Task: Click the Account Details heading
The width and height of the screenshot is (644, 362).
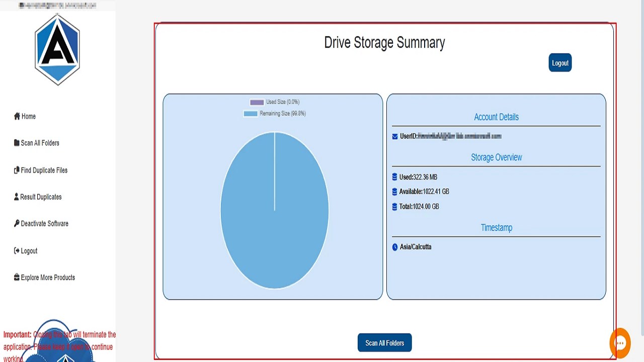Action: pyautogui.click(x=496, y=117)
